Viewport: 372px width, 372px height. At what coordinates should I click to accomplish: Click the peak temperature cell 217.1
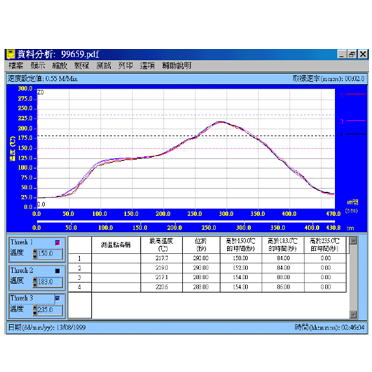162,277
